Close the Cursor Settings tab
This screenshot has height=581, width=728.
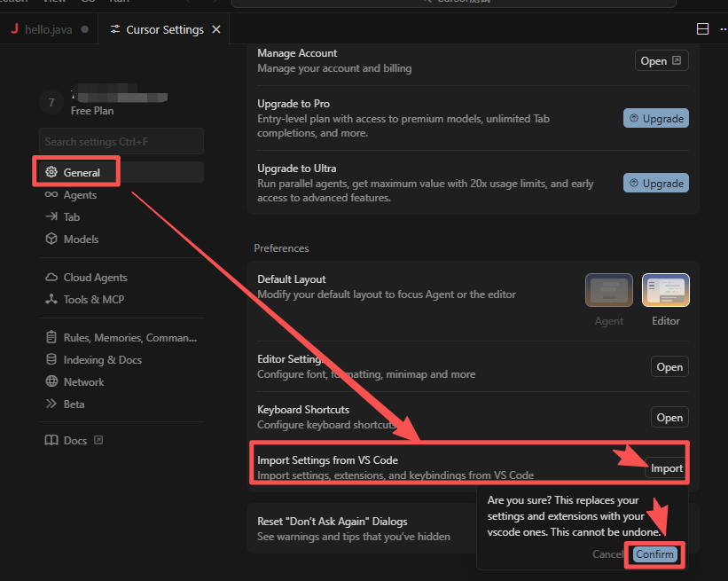[x=215, y=29]
